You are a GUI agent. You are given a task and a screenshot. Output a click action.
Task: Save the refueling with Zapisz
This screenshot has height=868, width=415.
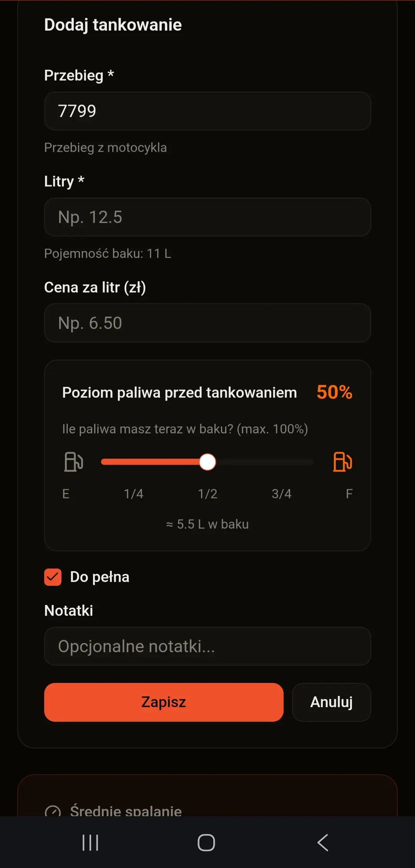(x=164, y=702)
